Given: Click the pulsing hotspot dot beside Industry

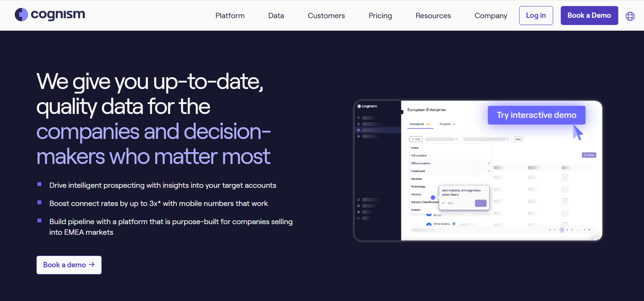Looking at the screenshot, I should point(433,198).
